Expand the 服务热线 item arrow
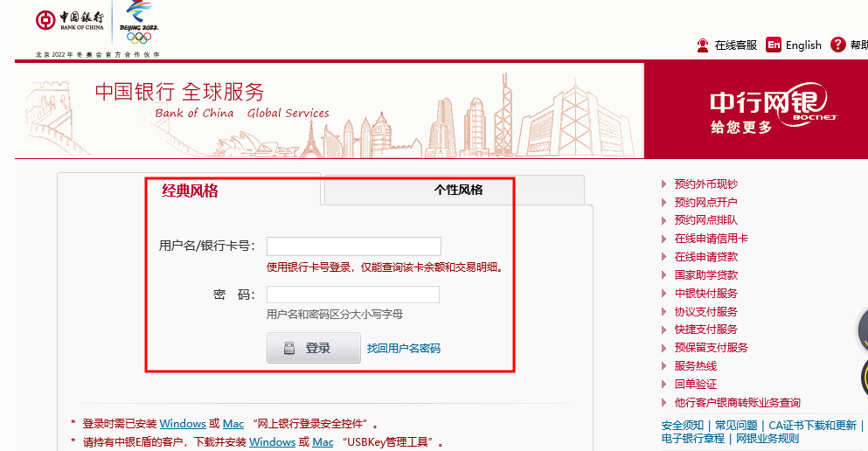This screenshot has height=451, width=868. [664, 366]
